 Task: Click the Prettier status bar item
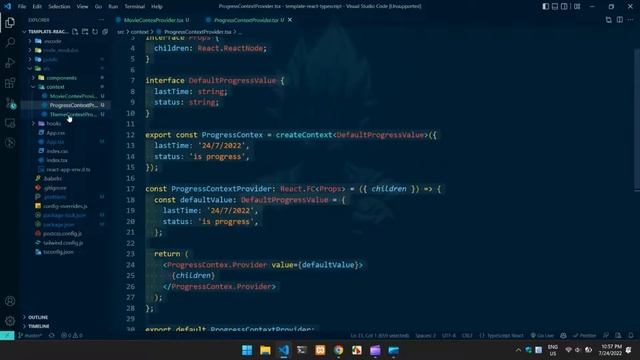pyautogui.click(x=584, y=336)
